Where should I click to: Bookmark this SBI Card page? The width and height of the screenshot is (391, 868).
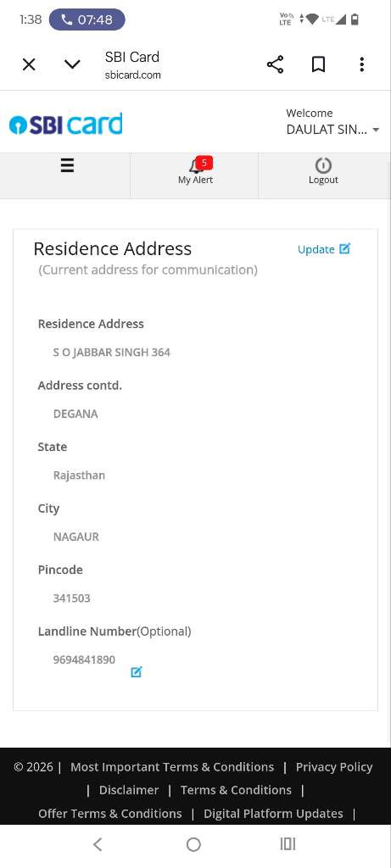(318, 64)
